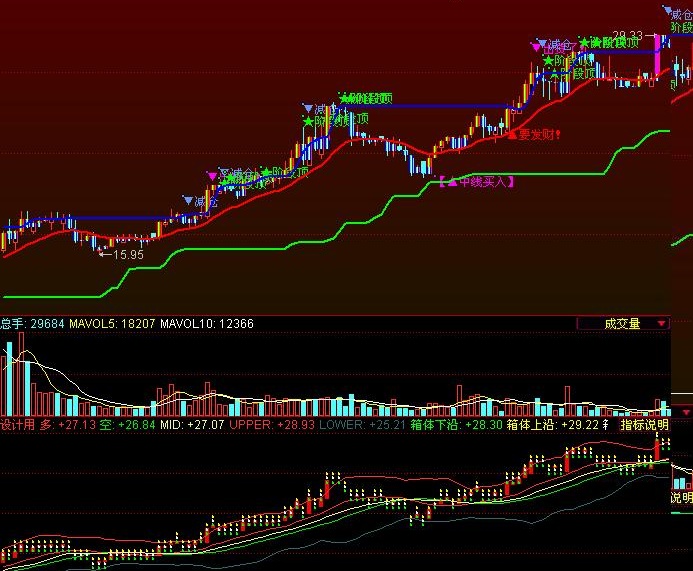Screen dimensions: 693x571
Task: Click the 箱体下沿: +28.30 reading
Action: point(457,425)
